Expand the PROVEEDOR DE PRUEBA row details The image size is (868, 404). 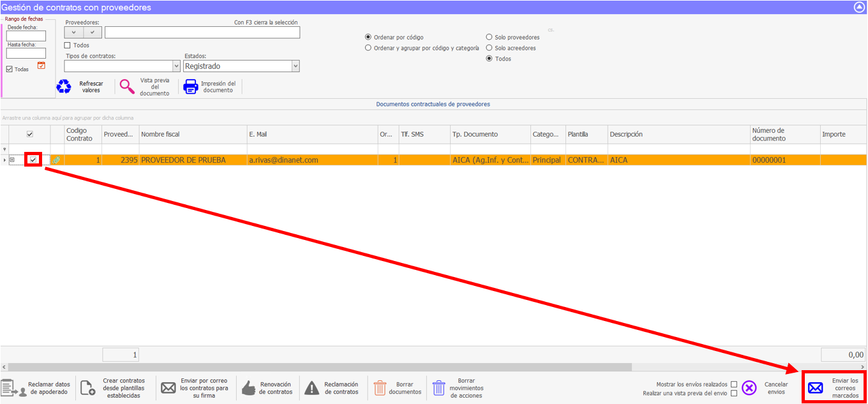click(12, 160)
